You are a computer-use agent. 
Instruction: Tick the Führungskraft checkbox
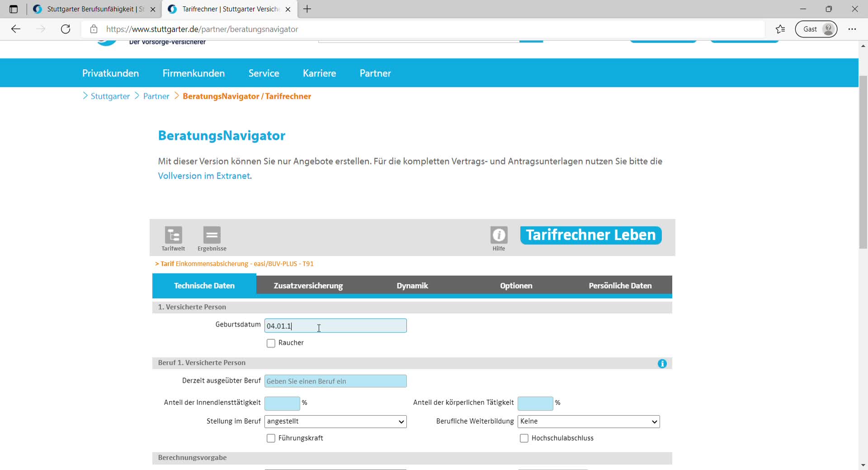271,438
